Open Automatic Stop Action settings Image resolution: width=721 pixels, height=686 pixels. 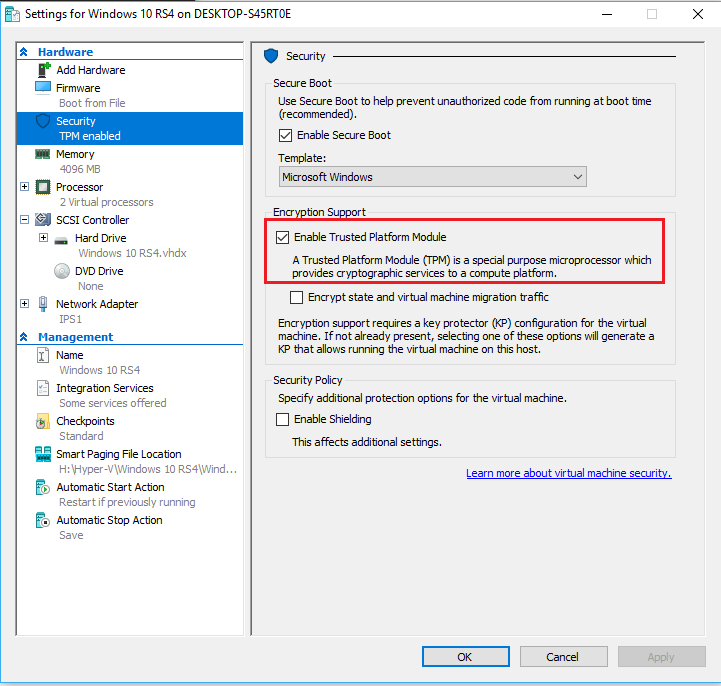click(x=109, y=520)
